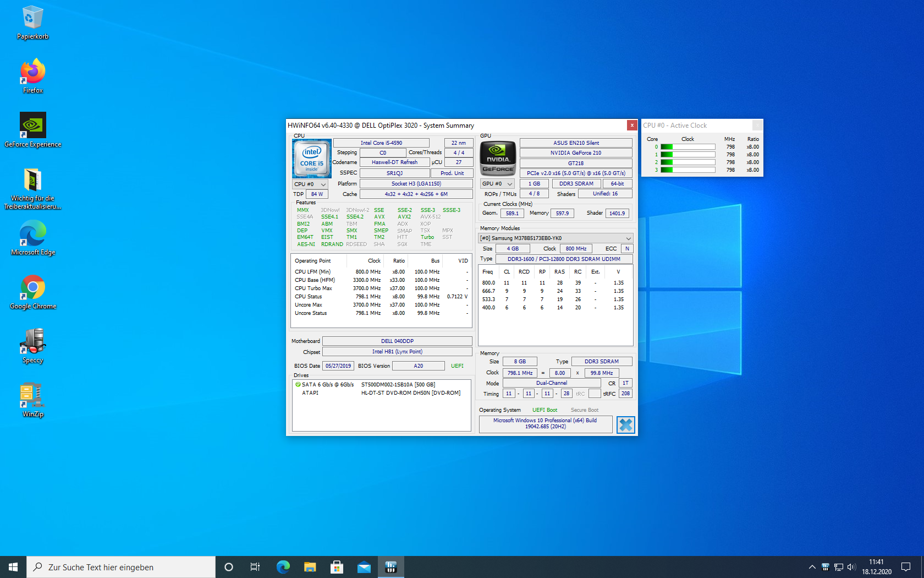Expand the GPU #0 selector dropdown
This screenshot has width=924, height=578.
tap(497, 184)
